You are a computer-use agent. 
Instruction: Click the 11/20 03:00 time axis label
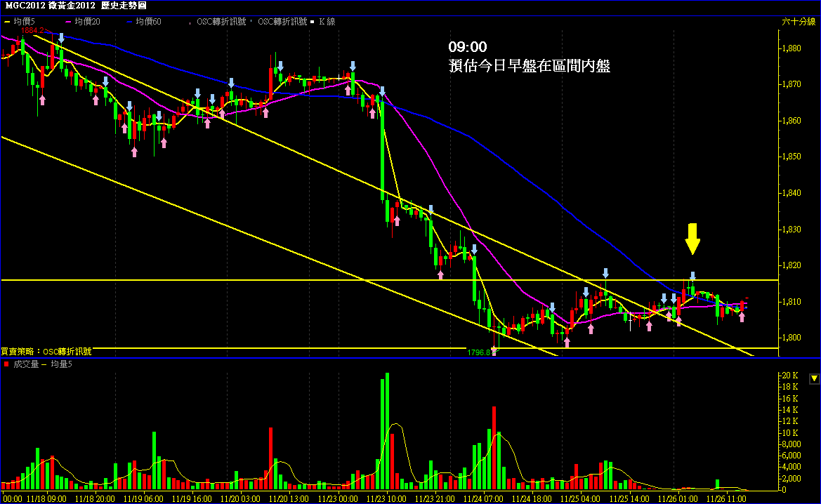[x=240, y=499]
